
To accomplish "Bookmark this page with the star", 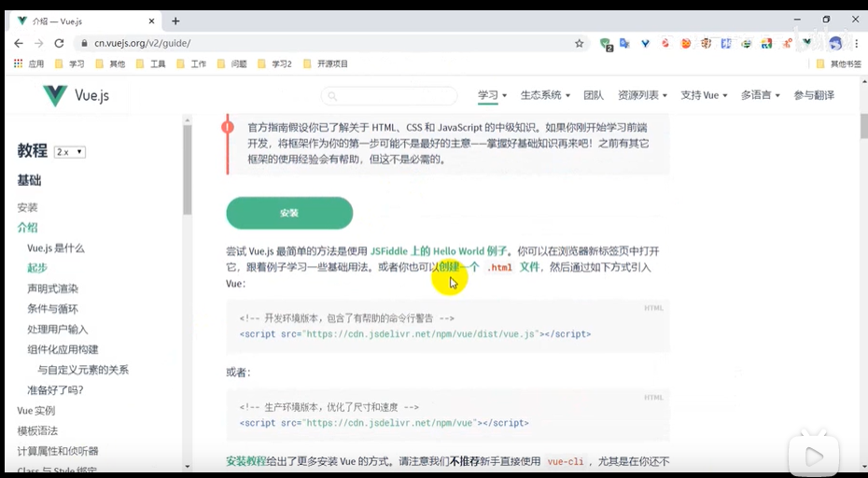I will (x=579, y=43).
